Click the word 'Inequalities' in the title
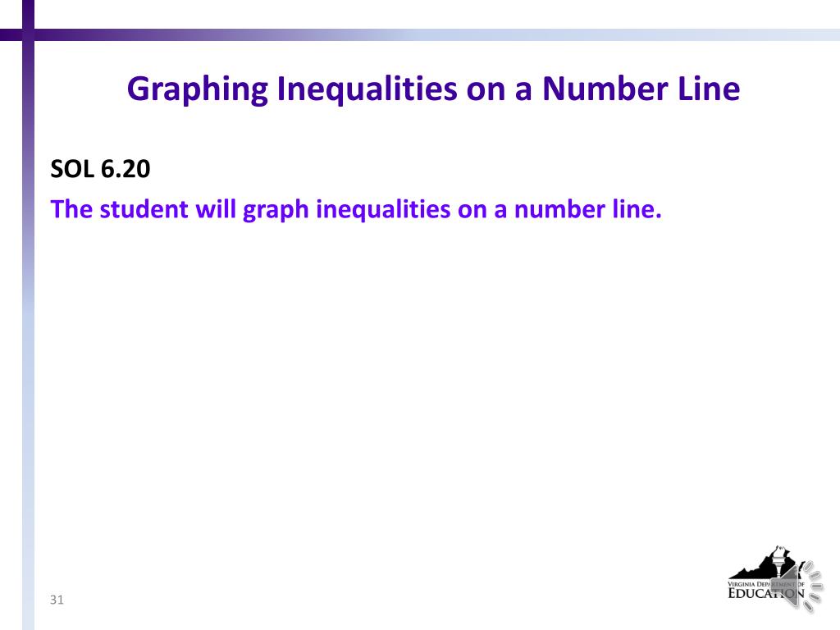The height and width of the screenshot is (630, 840). click(x=367, y=89)
